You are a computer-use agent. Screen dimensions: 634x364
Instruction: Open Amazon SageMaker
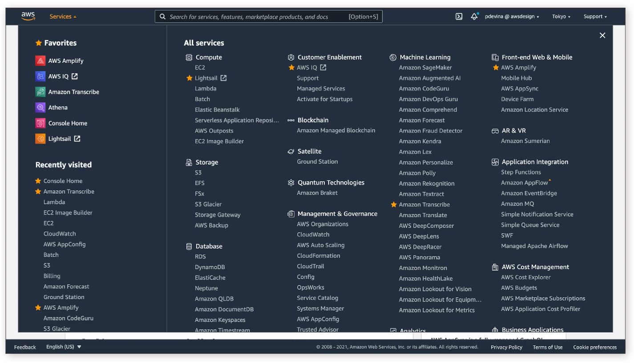pyautogui.click(x=425, y=68)
